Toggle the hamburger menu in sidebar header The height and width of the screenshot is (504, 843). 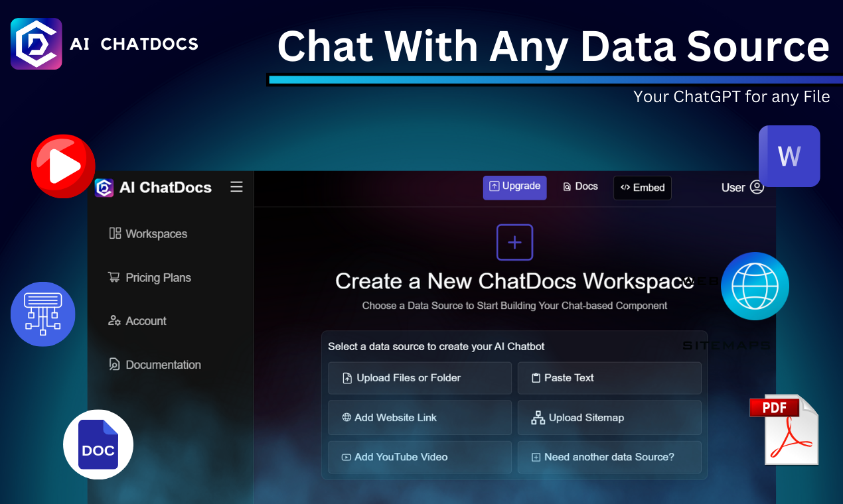[236, 187]
